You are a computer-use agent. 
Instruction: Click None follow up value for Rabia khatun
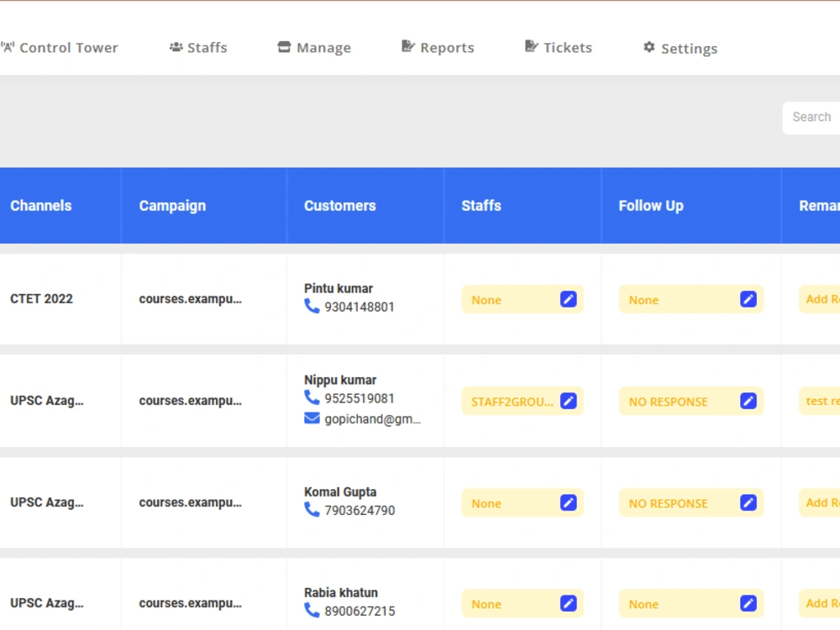(643, 604)
